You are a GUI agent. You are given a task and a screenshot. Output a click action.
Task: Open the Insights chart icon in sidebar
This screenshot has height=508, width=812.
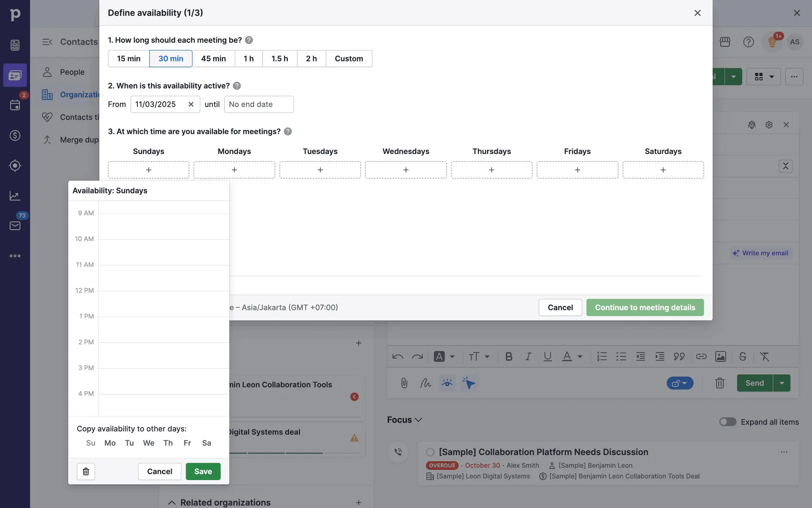[x=15, y=196]
